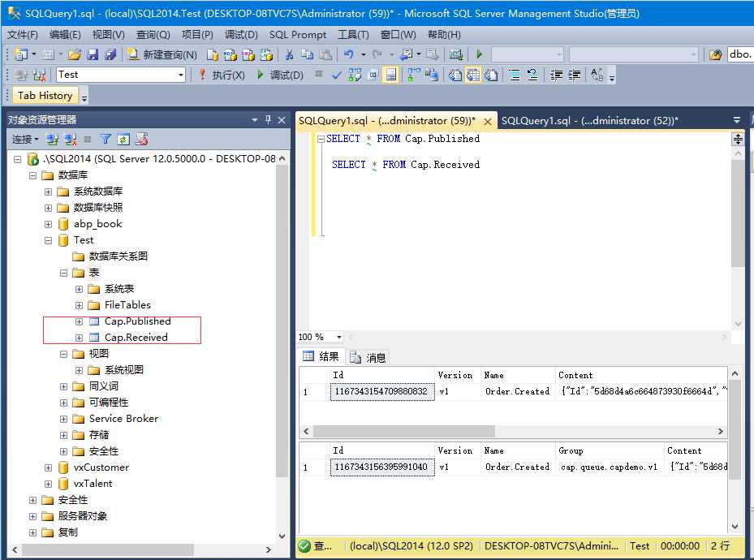
Task: Toggle Include Client Statistics icon
Action: tap(432, 75)
